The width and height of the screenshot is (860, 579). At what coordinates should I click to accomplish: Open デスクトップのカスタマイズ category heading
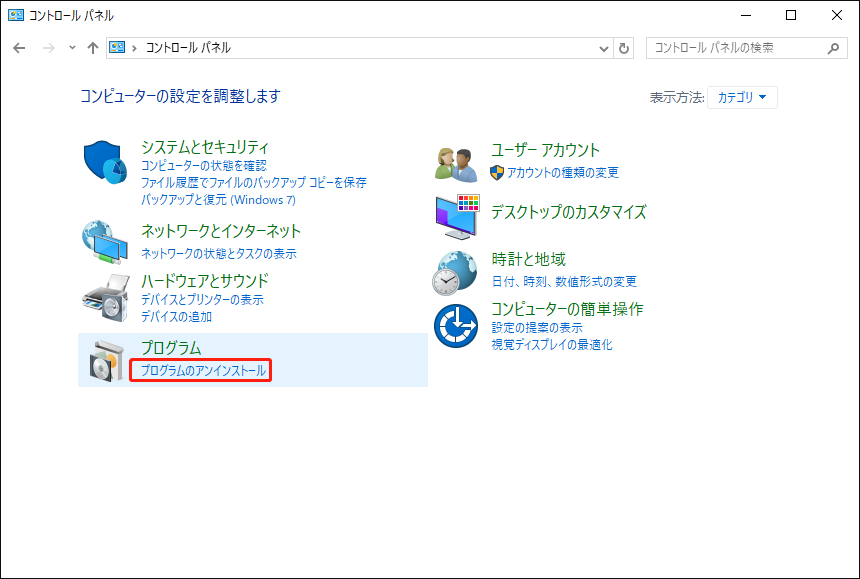(568, 212)
